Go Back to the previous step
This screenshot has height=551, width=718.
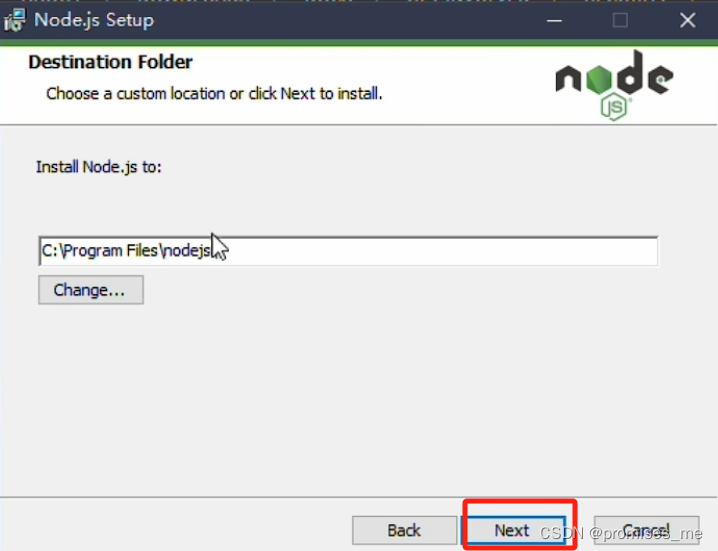click(404, 530)
